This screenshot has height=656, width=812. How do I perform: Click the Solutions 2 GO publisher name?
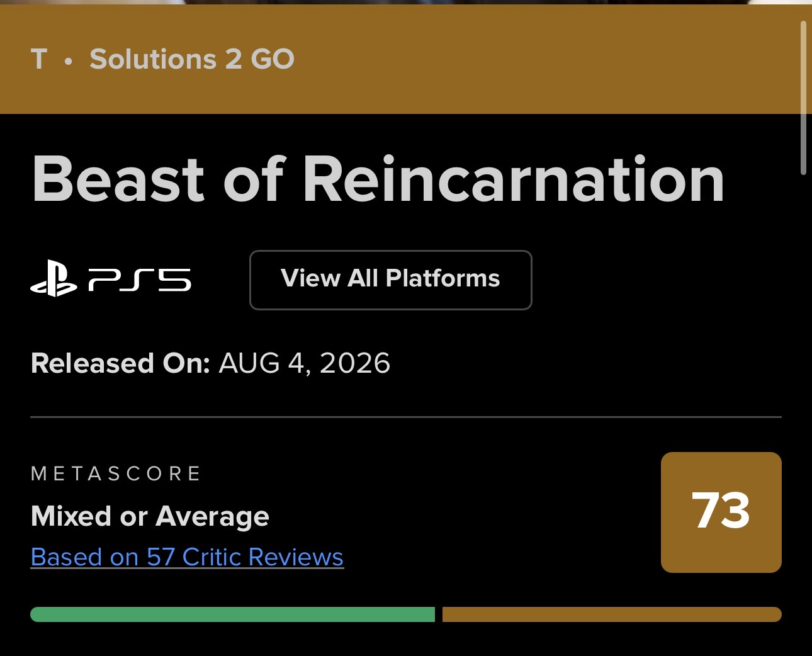click(x=192, y=59)
